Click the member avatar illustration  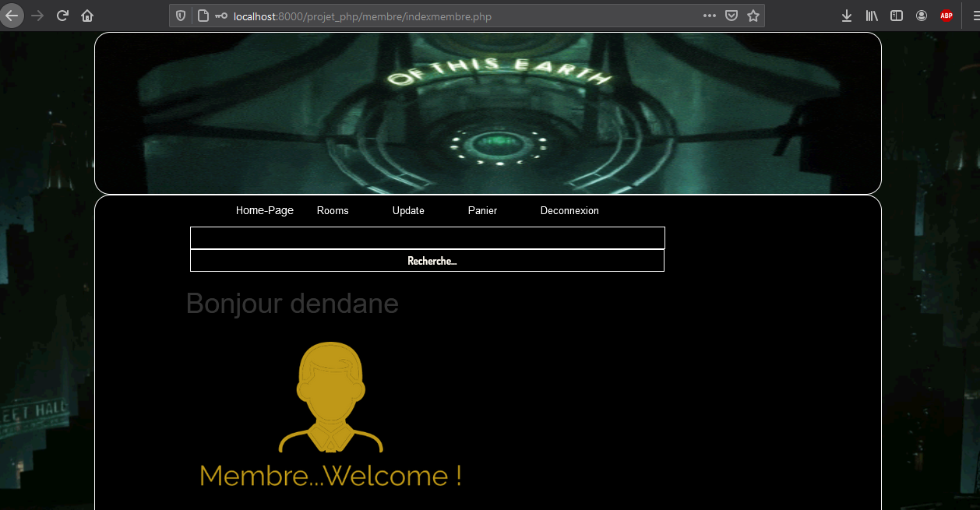[330, 397]
